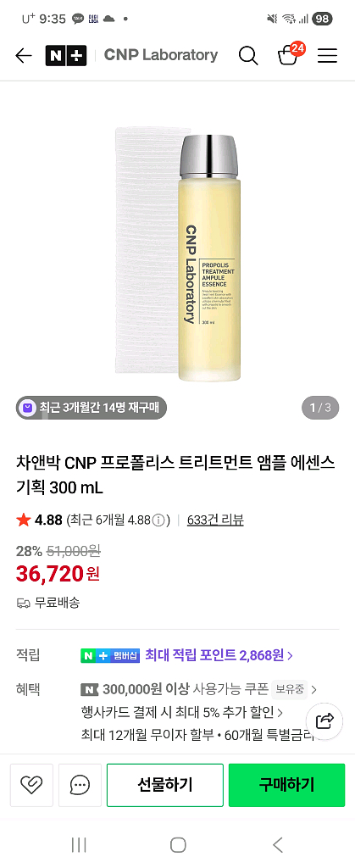Tap the rating info circle icon

click(x=158, y=520)
